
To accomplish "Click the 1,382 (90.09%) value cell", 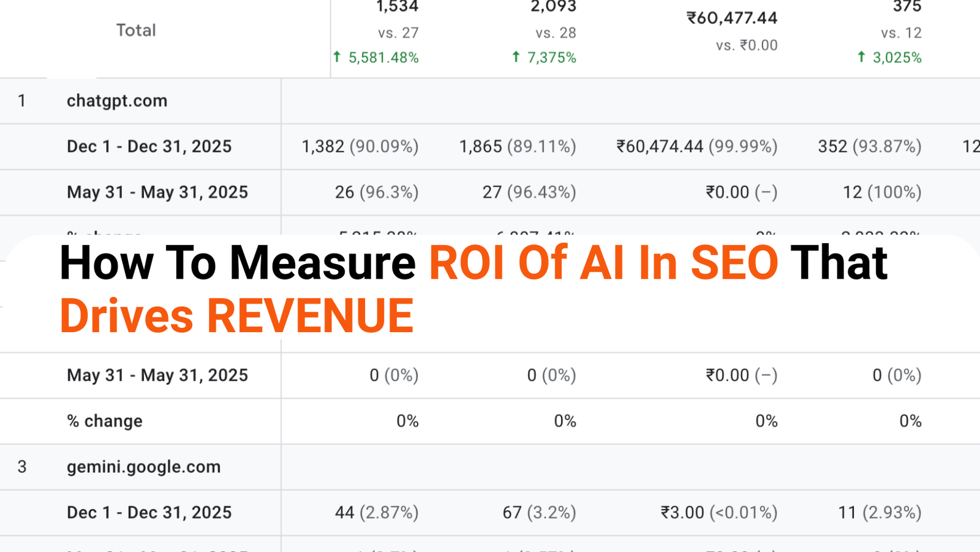I will coord(360,147).
